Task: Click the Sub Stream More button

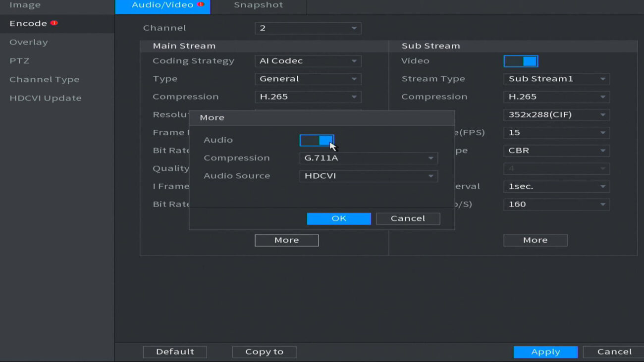Action: pyautogui.click(x=535, y=240)
